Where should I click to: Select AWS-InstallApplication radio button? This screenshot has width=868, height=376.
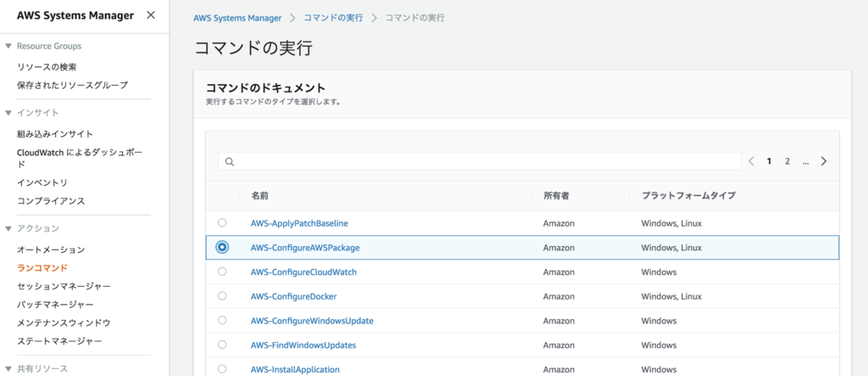[x=222, y=369]
